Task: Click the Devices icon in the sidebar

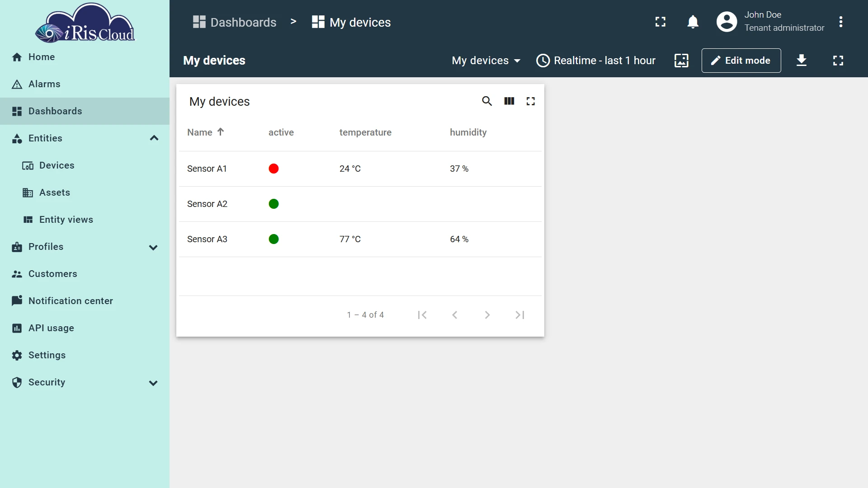Action: [x=28, y=165]
